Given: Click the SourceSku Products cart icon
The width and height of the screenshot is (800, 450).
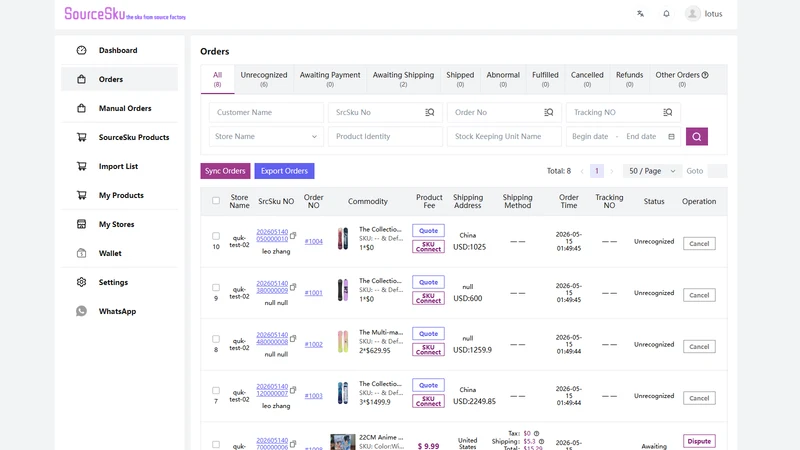Looking at the screenshot, I should (x=82, y=137).
